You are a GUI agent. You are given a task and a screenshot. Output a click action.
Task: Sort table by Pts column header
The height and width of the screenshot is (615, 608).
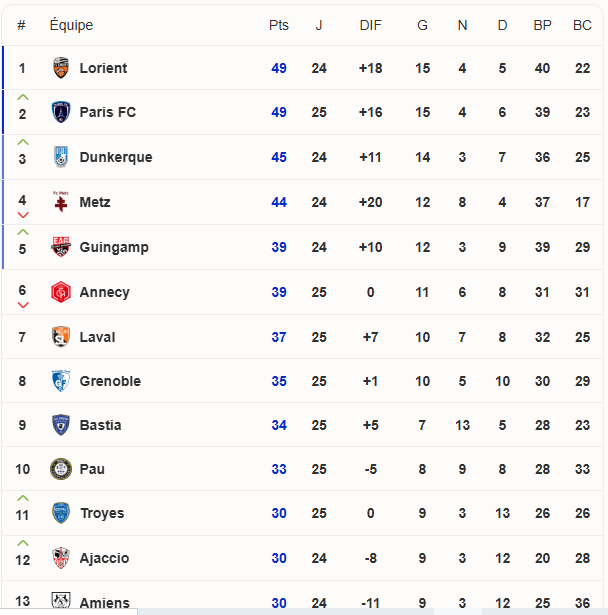[278, 25]
